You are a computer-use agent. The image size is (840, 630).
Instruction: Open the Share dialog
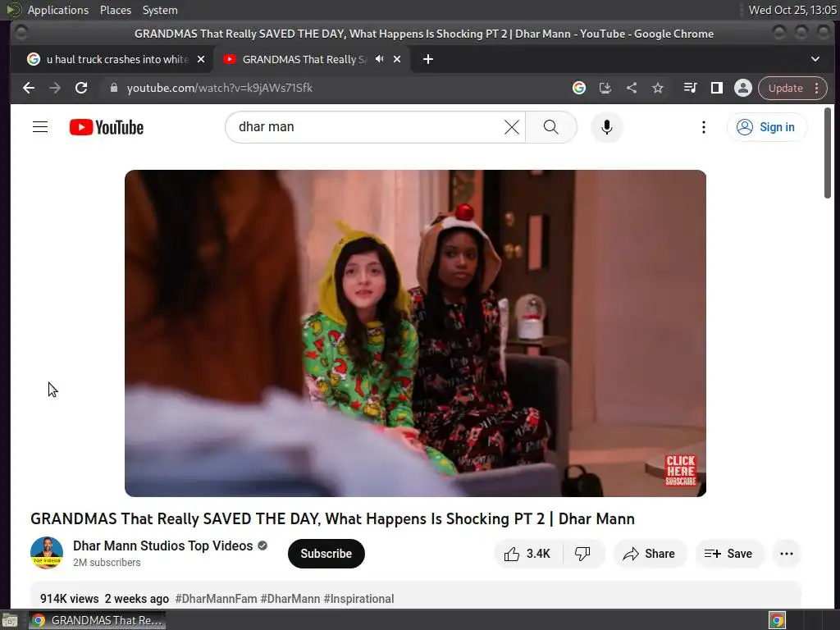(x=649, y=554)
